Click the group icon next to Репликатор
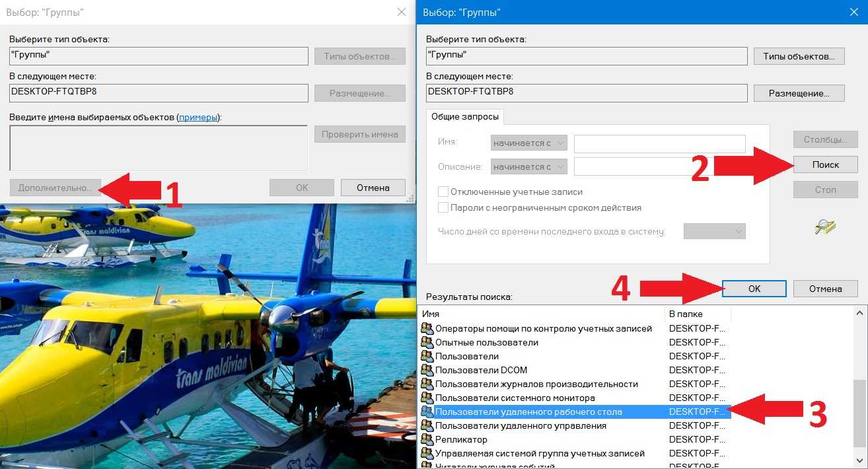The image size is (868, 469). click(427, 439)
